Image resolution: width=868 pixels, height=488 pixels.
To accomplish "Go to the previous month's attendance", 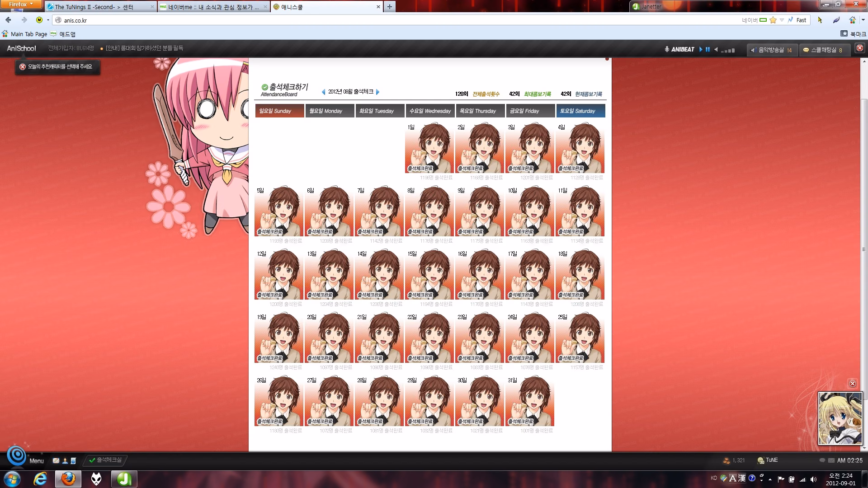I will click(323, 92).
